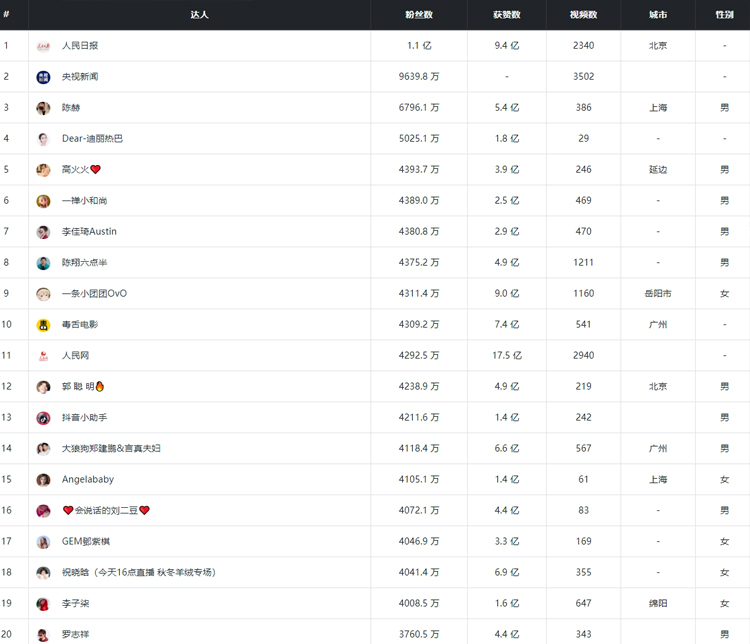Select the video count 29

click(x=584, y=138)
